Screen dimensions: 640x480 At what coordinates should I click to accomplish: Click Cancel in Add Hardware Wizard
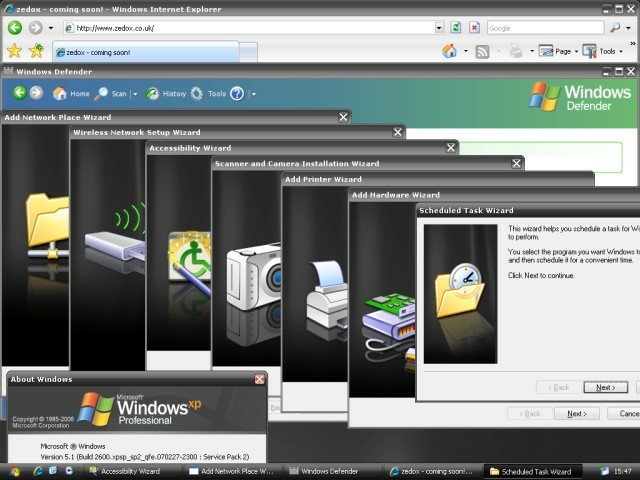[x=624, y=413]
